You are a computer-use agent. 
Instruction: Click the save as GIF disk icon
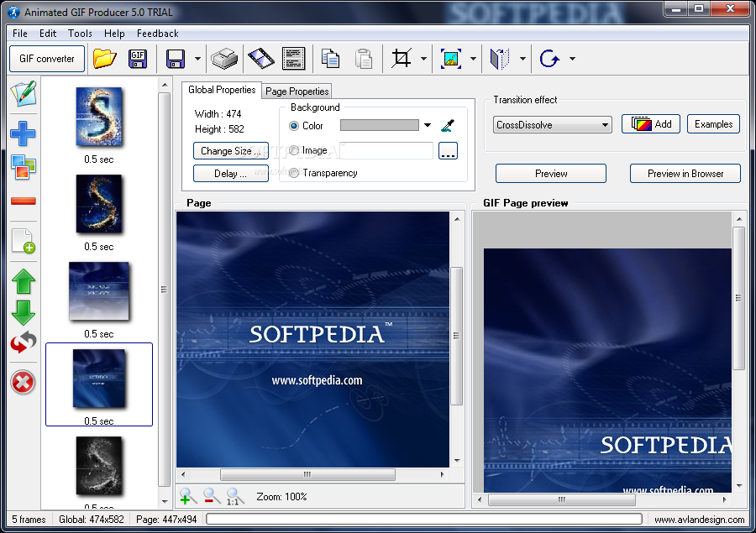[138, 59]
